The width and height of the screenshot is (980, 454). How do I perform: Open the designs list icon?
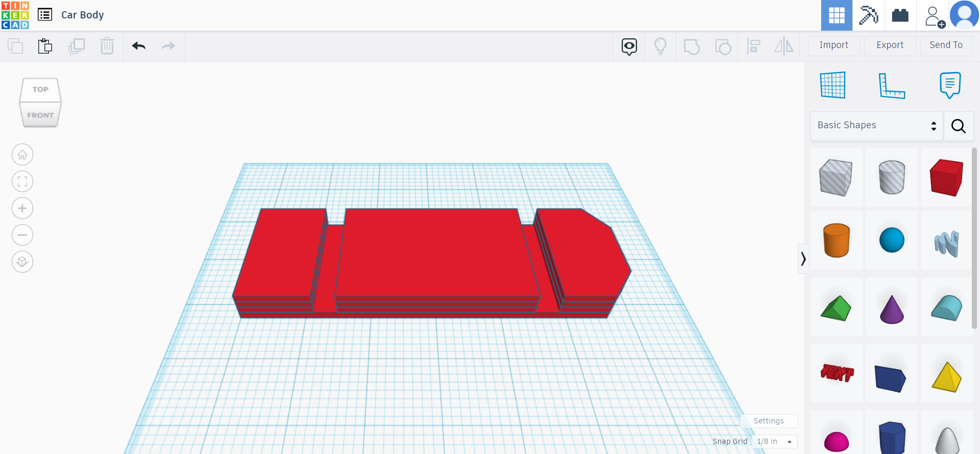pos(45,15)
